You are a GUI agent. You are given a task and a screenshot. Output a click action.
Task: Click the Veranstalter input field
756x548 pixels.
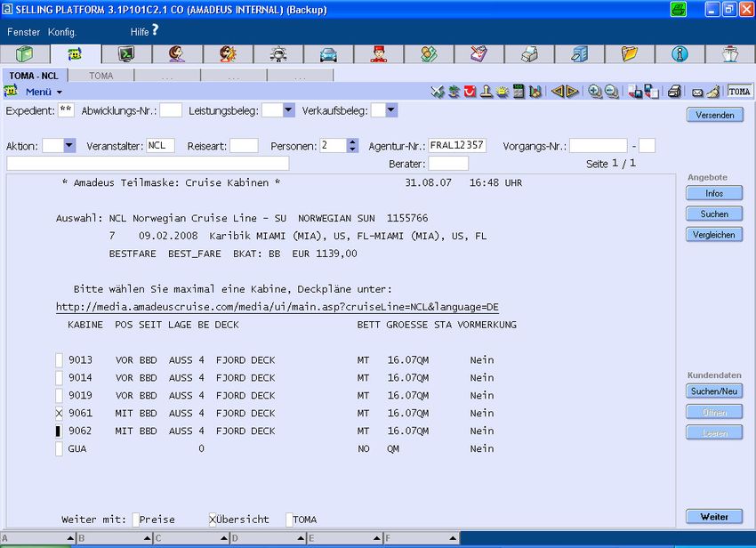pos(160,145)
